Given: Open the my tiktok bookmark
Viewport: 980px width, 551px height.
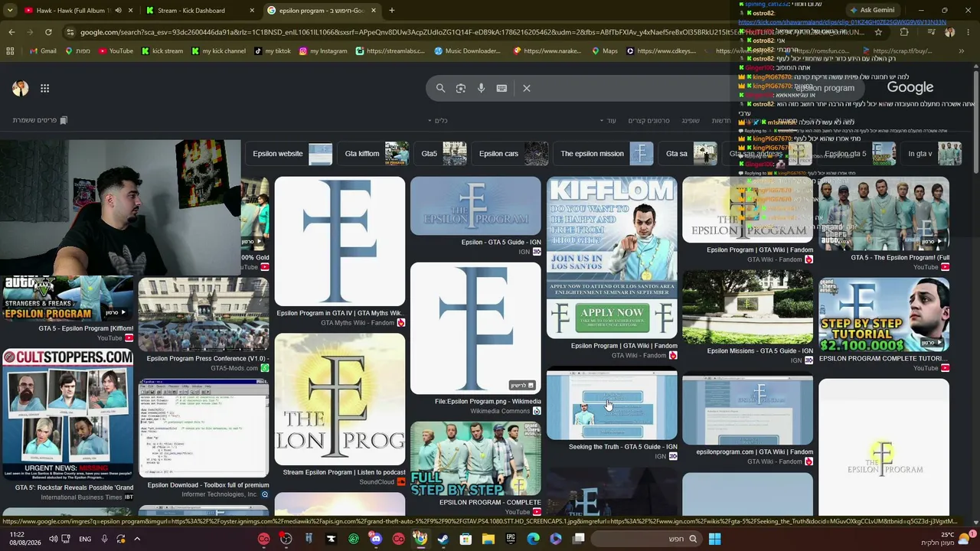Looking at the screenshot, I should pyautogui.click(x=272, y=51).
